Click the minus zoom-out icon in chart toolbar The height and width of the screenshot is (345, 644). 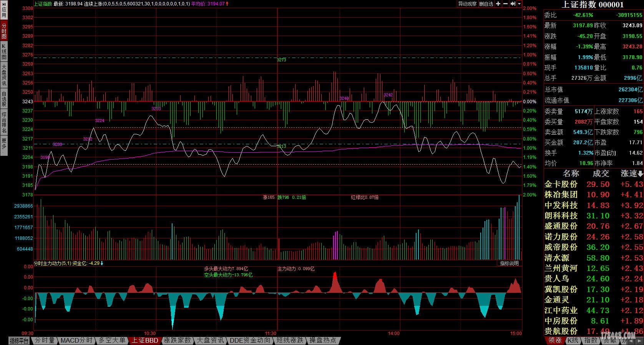[x=505, y=4]
